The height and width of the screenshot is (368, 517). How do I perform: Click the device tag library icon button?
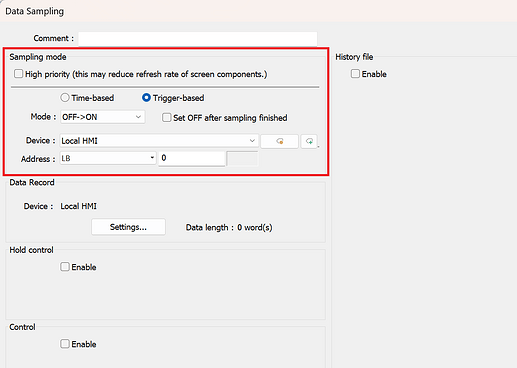click(x=279, y=141)
